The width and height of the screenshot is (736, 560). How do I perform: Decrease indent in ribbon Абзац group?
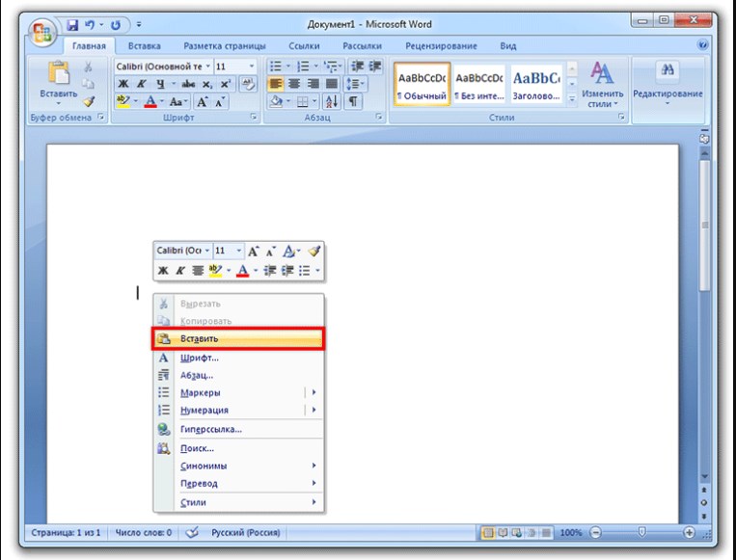click(358, 67)
